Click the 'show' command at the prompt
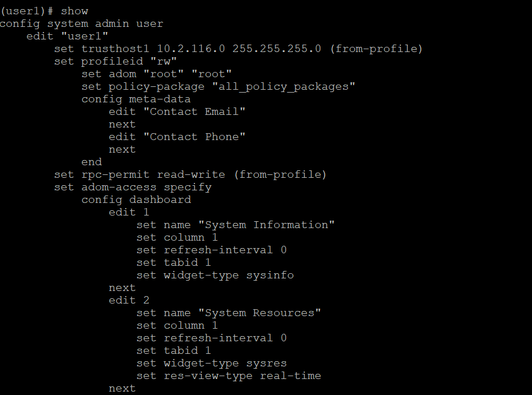 [74, 11]
